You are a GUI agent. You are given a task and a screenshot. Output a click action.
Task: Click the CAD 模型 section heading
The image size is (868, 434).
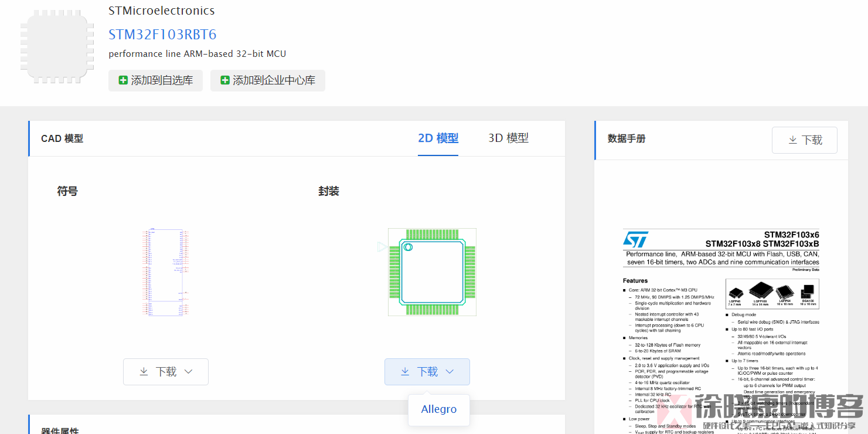pyautogui.click(x=62, y=139)
